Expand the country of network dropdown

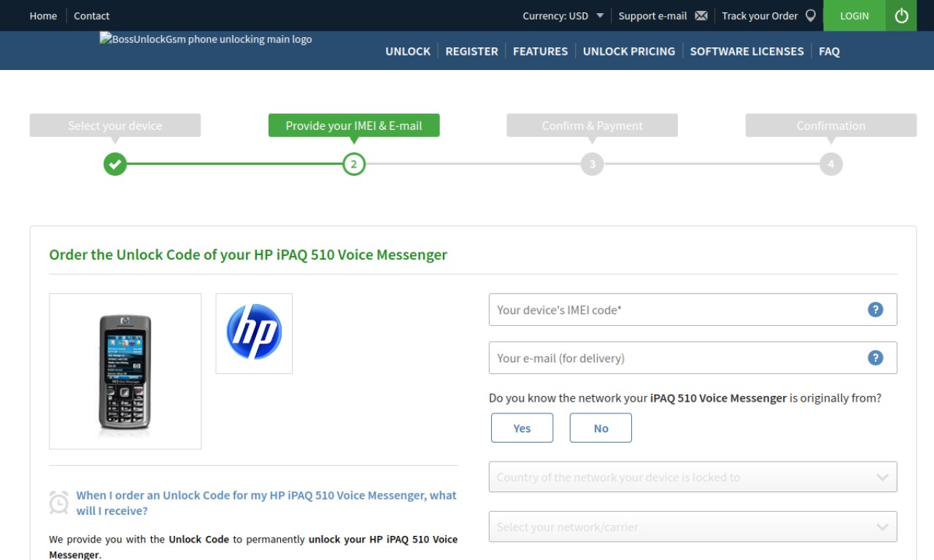coord(692,477)
